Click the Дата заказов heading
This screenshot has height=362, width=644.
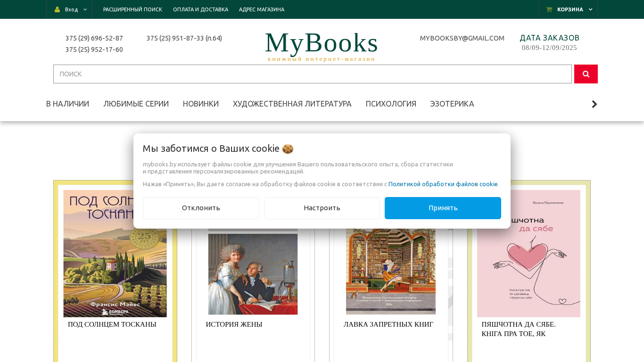(x=550, y=38)
